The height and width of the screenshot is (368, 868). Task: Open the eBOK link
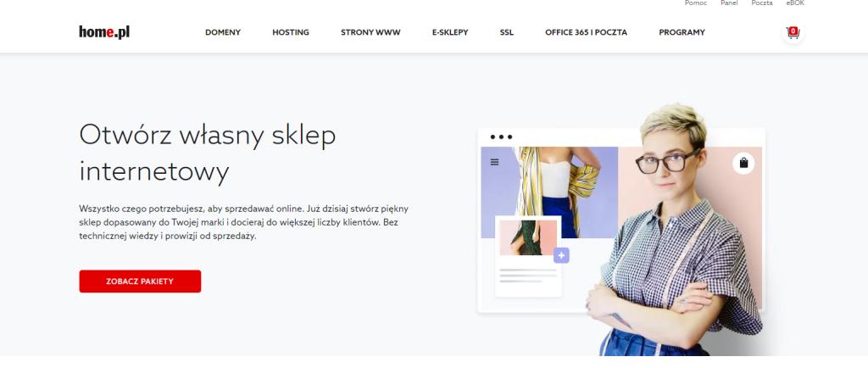click(x=795, y=3)
